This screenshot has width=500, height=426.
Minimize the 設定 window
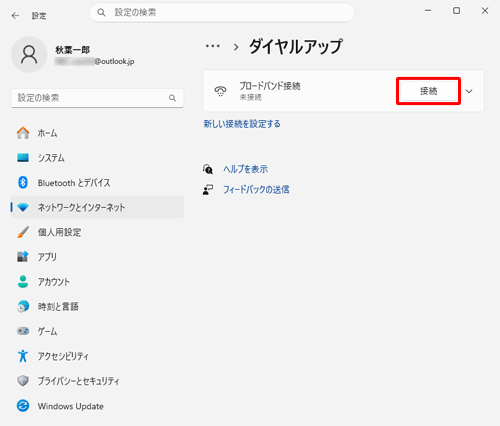click(428, 11)
